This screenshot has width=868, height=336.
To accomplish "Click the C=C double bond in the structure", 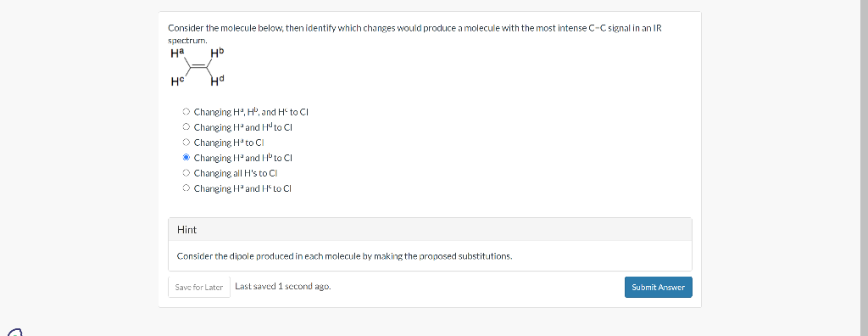I will [x=197, y=68].
